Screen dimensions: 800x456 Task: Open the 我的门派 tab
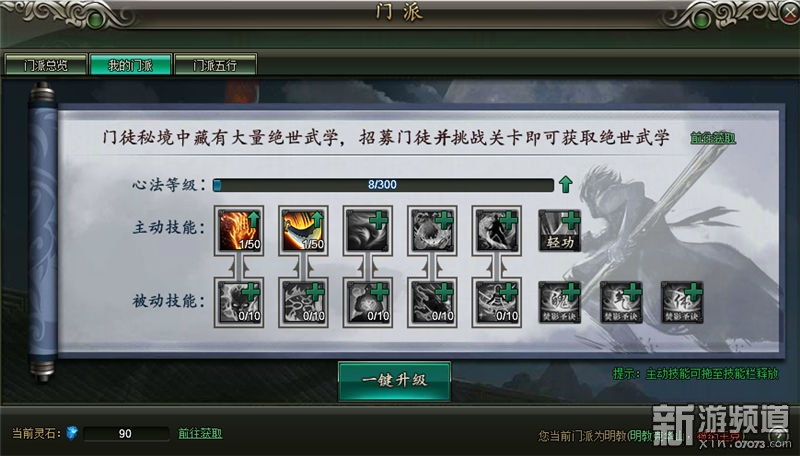pyautogui.click(x=130, y=65)
